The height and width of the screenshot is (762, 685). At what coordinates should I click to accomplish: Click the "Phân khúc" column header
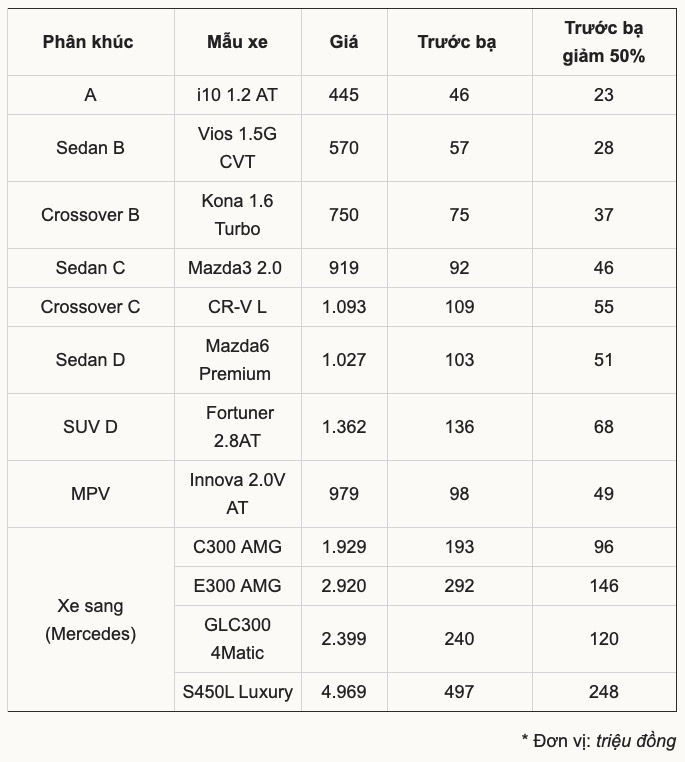pyautogui.click(x=88, y=42)
